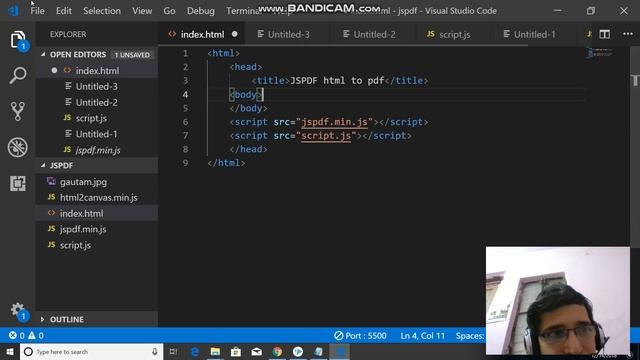Click the Ln 4, Col 11 cursor position
This screenshot has height=360, width=640.
[x=422, y=336]
